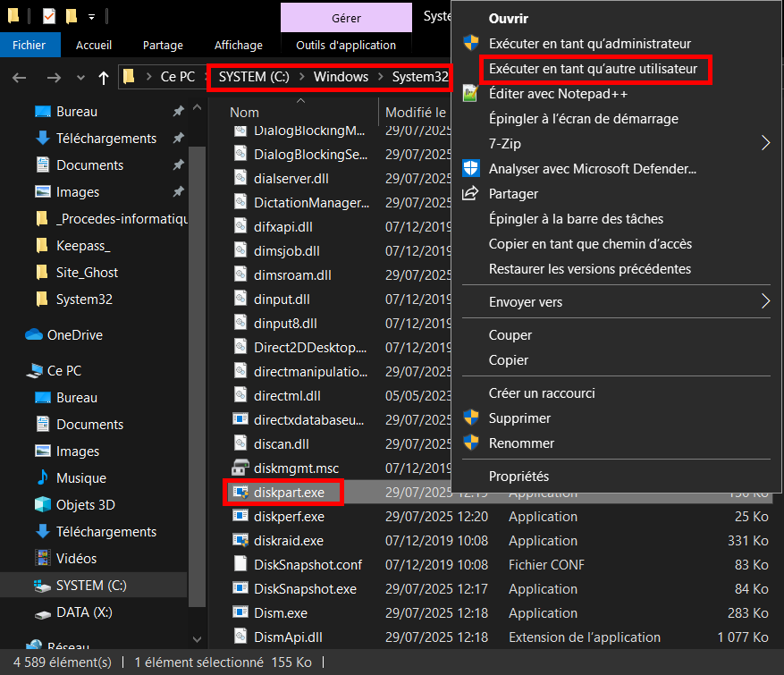The image size is (784, 675).
Task: Click the Objets 3D cube icon
Action: click(42, 505)
